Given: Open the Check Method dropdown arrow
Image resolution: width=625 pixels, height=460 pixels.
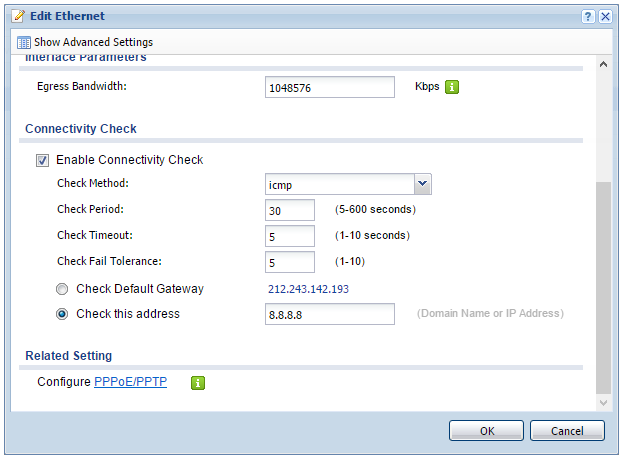Looking at the screenshot, I should click(422, 184).
